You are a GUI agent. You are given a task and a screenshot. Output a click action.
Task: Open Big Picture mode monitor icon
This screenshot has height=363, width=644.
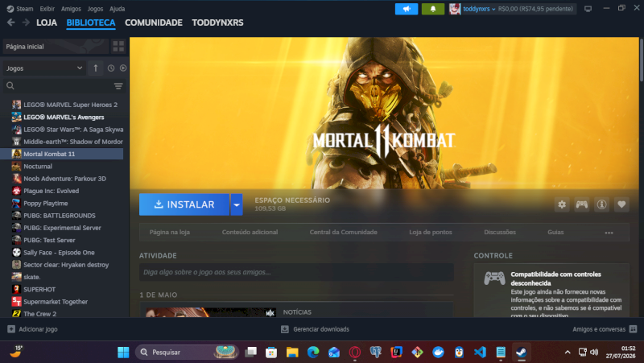pyautogui.click(x=588, y=9)
